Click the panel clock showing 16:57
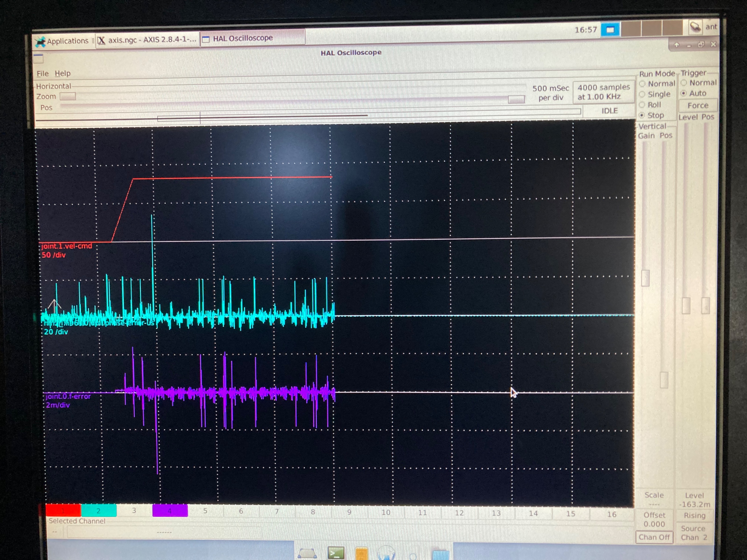Viewport: 747px width, 560px height. [x=586, y=30]
